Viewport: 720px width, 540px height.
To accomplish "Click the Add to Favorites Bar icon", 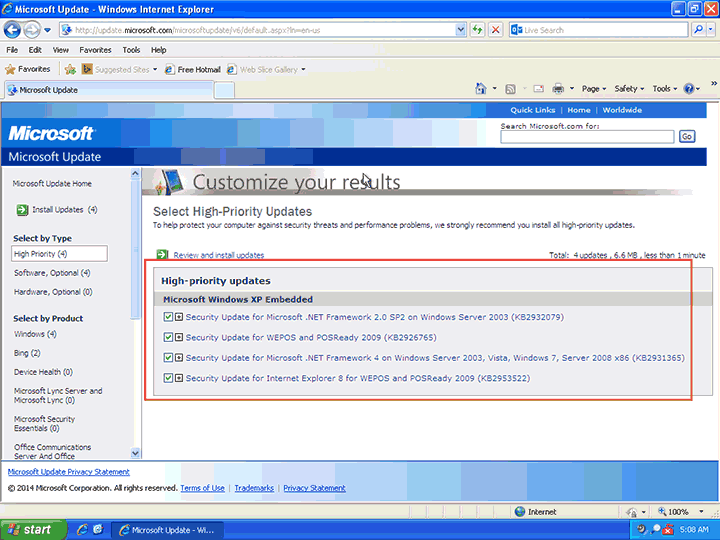I will point(70,69).
